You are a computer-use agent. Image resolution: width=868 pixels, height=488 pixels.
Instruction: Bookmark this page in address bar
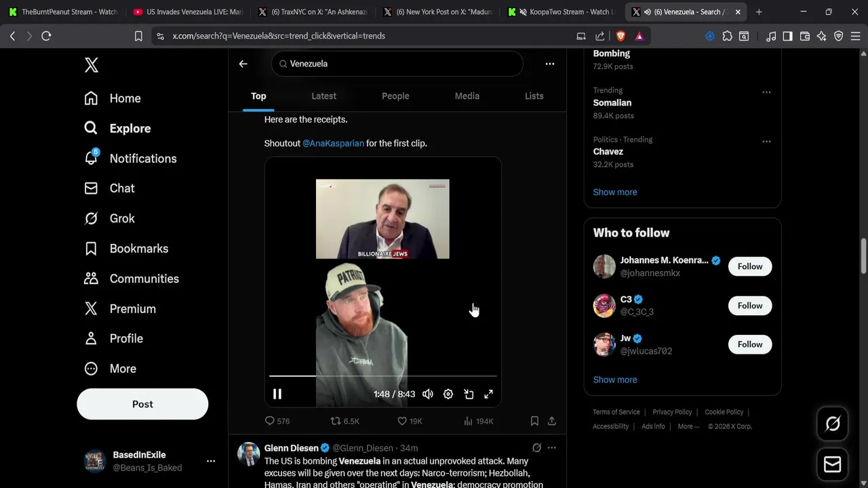point(138,36)
